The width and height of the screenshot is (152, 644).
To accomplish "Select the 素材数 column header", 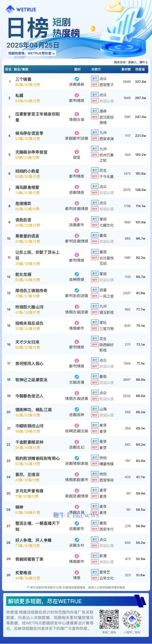I will coord(126,69).
